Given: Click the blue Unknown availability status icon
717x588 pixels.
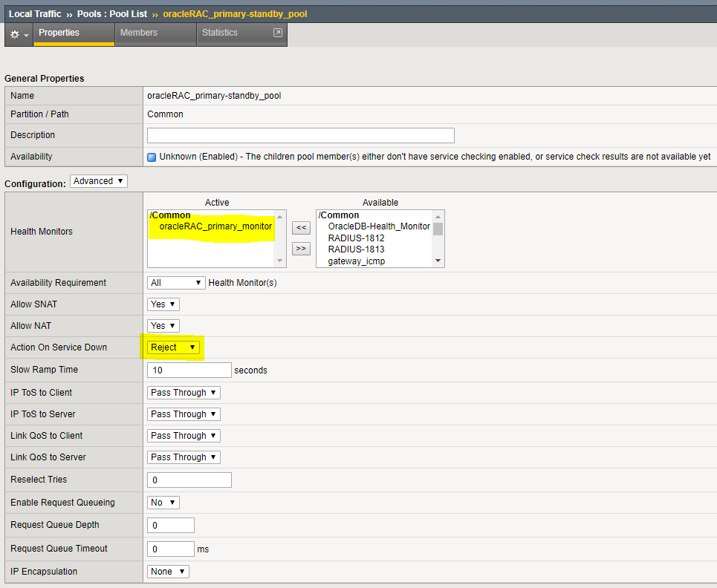Looking at the screenshot, I should [x=152, y=157].
